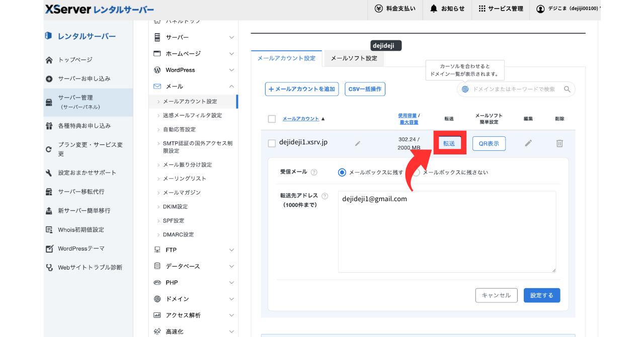Select the メールボックスに残す radio button
The height and width of the screenshot is (337, 644).
(x=342, y=172)
